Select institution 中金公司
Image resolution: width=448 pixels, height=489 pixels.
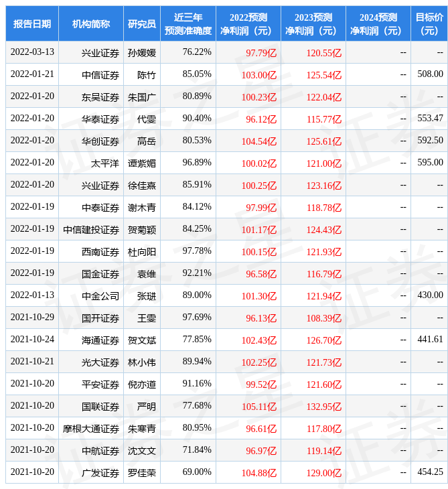pyautogui.click(x=100, y=296)
